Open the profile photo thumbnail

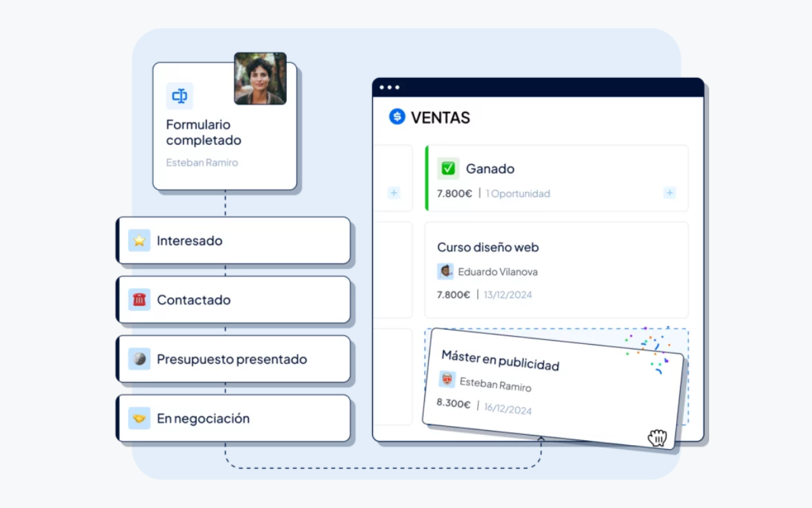[261, 79]
